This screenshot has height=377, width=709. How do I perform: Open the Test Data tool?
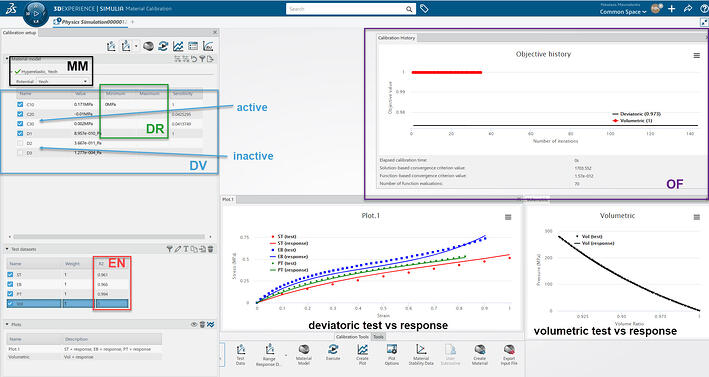point(241,354)
